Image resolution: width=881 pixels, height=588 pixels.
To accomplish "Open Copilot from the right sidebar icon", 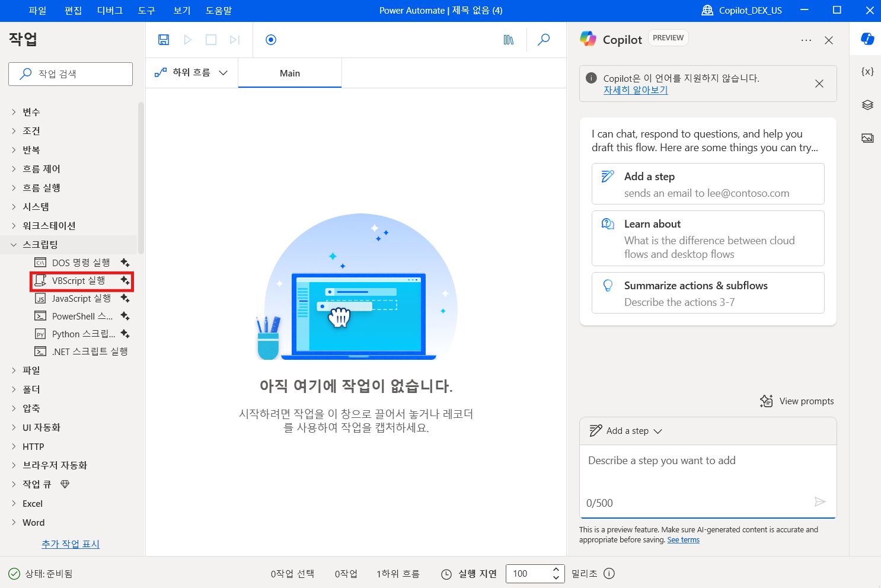I will click(867, 39).
